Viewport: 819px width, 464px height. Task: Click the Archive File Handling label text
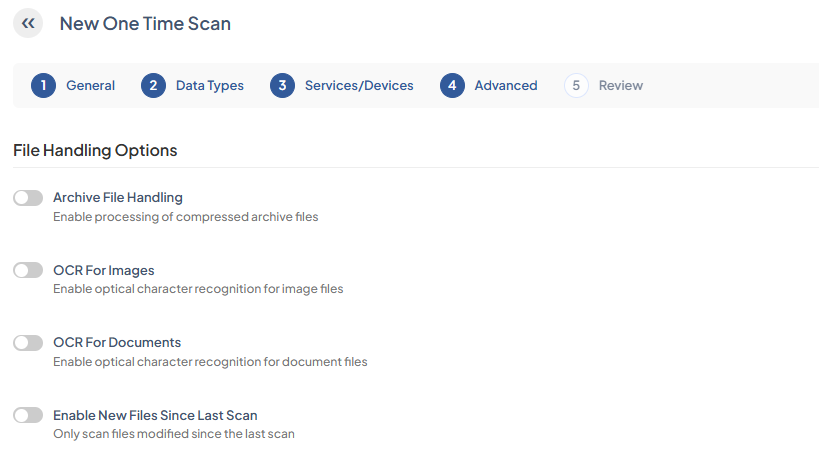pyautogui.click(x=118, y=198)
